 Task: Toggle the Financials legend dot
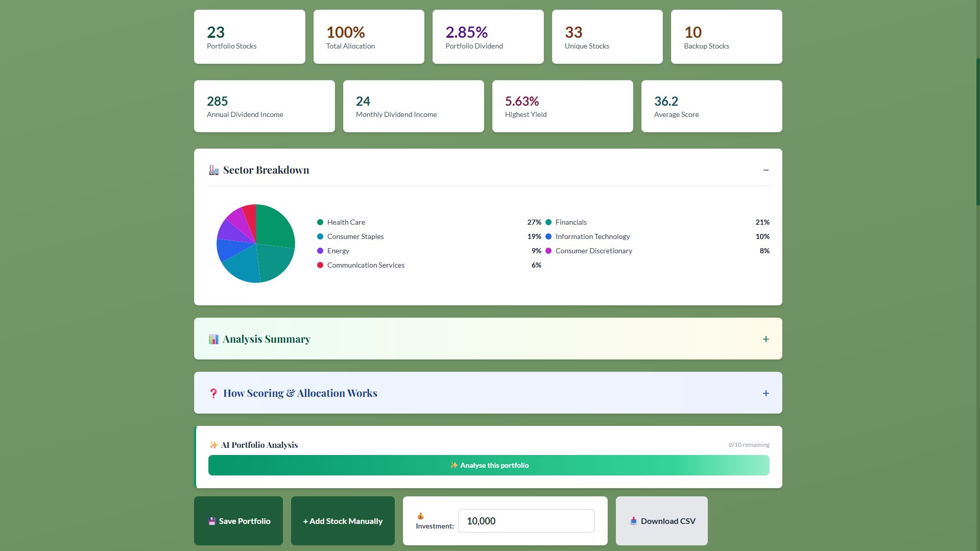pos(548,222)
